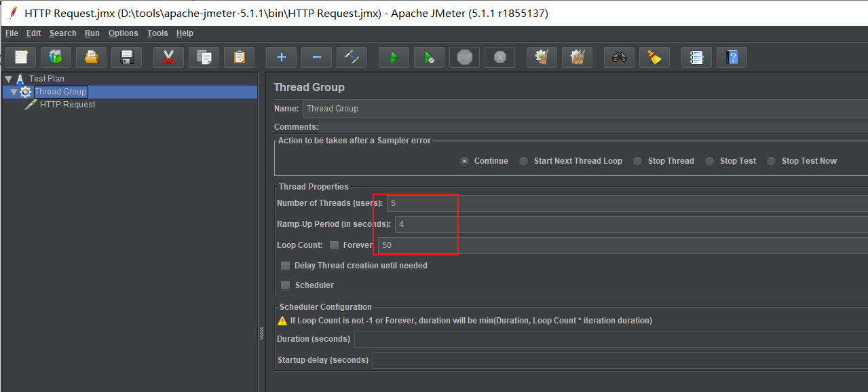Select the Stop Test radio button
Image resolution: width=868 pixels, height=392 pixels.
point(709,161)
